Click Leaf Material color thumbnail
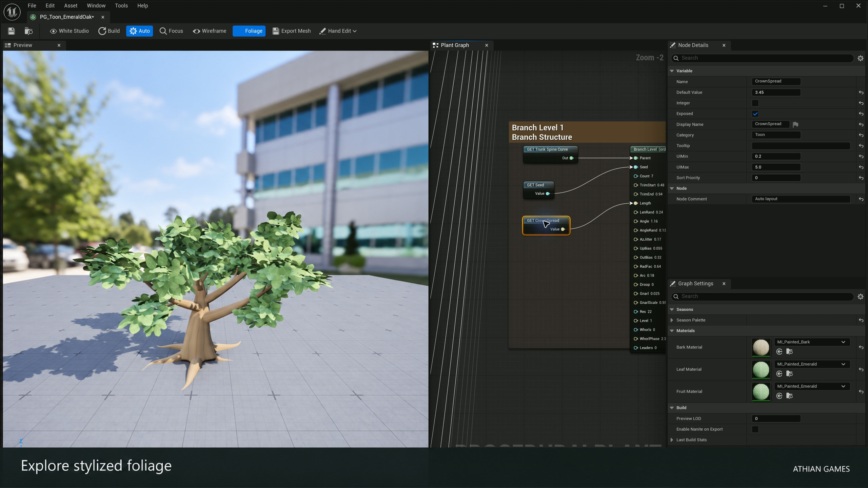Viewport: 868px width, 488px height. [x=761, y=369]
